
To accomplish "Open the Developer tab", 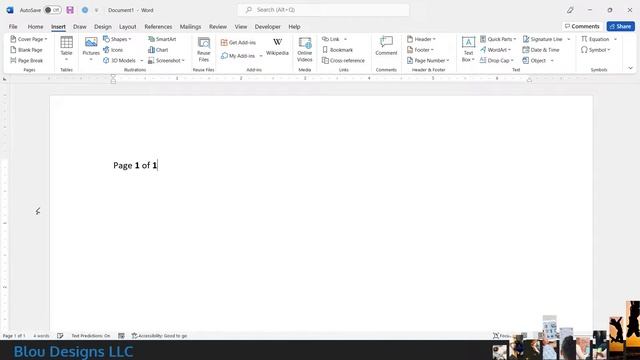I will [x=268, y=27].
